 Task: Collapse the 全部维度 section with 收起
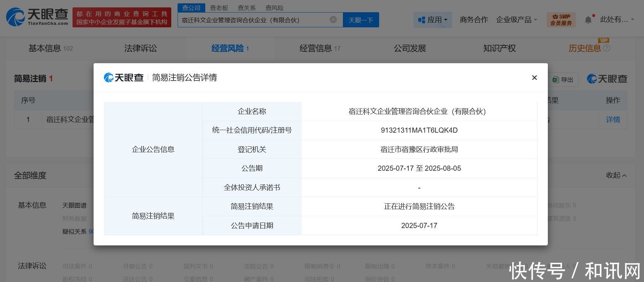click(616, 175)
